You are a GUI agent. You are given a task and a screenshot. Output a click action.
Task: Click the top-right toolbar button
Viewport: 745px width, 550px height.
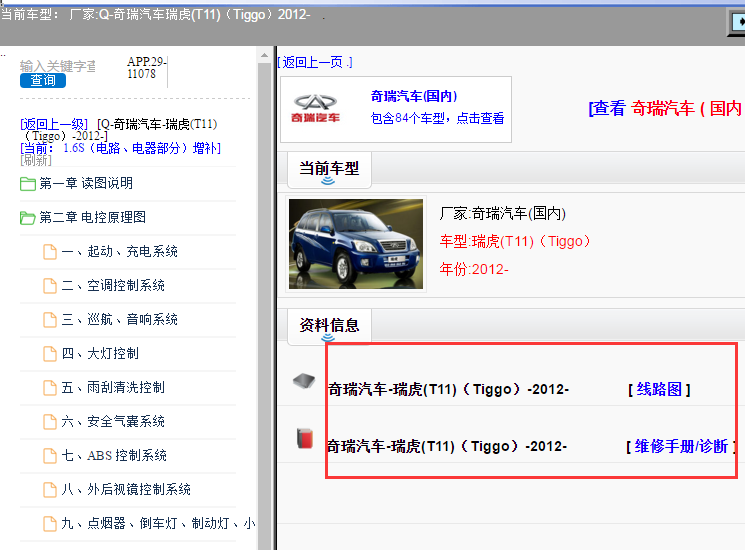pos(737,22)
